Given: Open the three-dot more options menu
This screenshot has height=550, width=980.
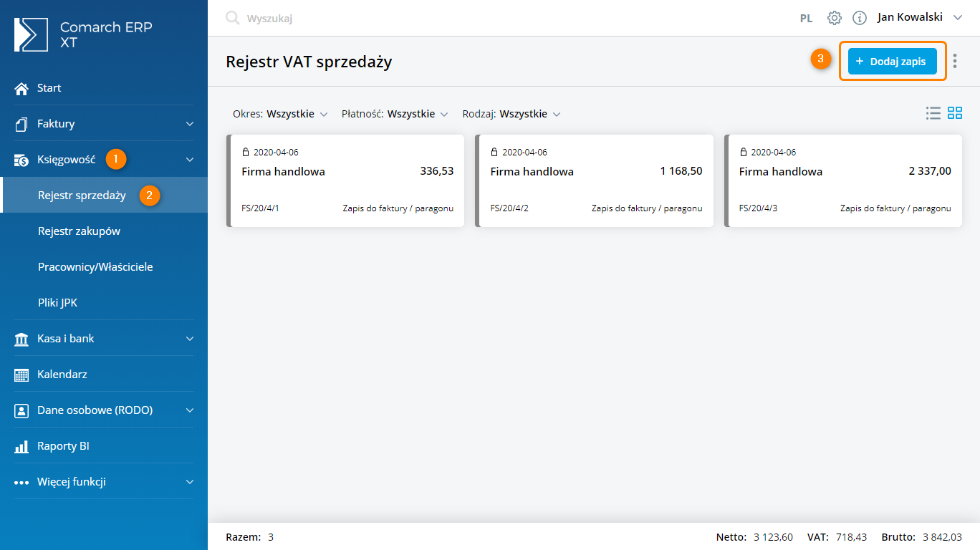Looking at the screenshot, I should pos(955,62).
